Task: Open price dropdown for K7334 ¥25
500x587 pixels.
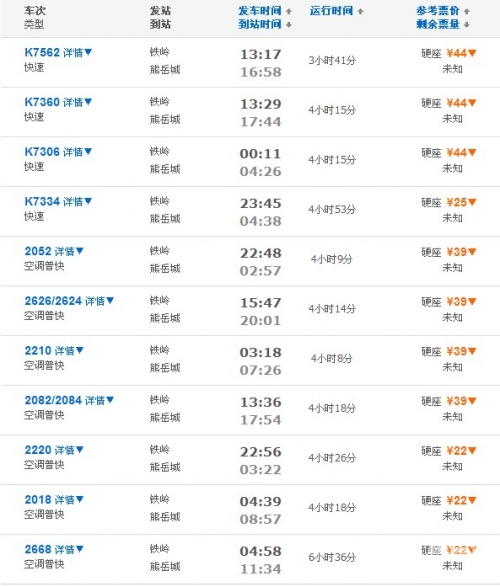Action: [x=472, y=202]
